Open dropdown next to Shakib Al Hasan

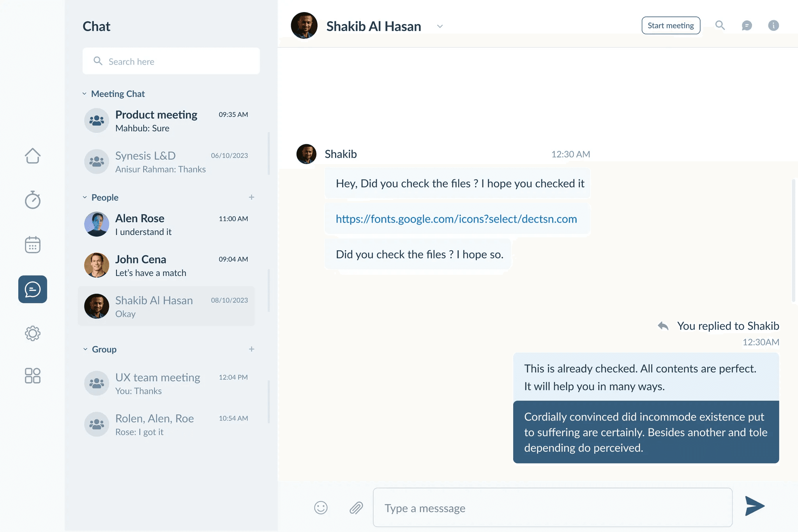(440, 27)
